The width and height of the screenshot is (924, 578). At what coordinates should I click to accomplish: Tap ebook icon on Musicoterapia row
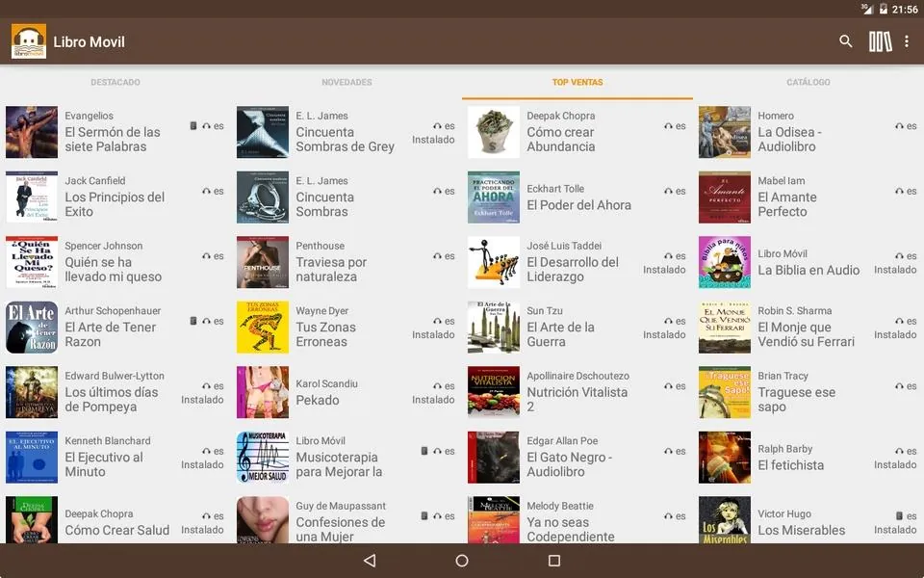tap(423, 451)
